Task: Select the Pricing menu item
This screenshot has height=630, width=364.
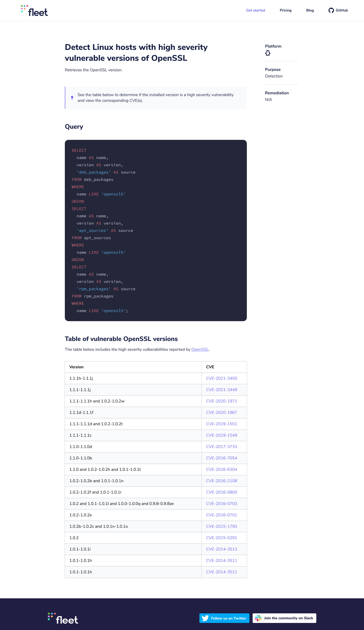Action: [285, 10]
